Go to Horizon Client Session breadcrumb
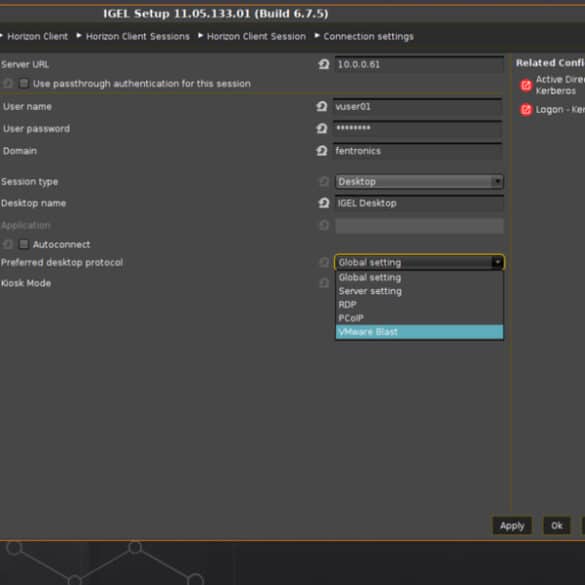This screenshot has width=585, height=585. click(256, 36)
